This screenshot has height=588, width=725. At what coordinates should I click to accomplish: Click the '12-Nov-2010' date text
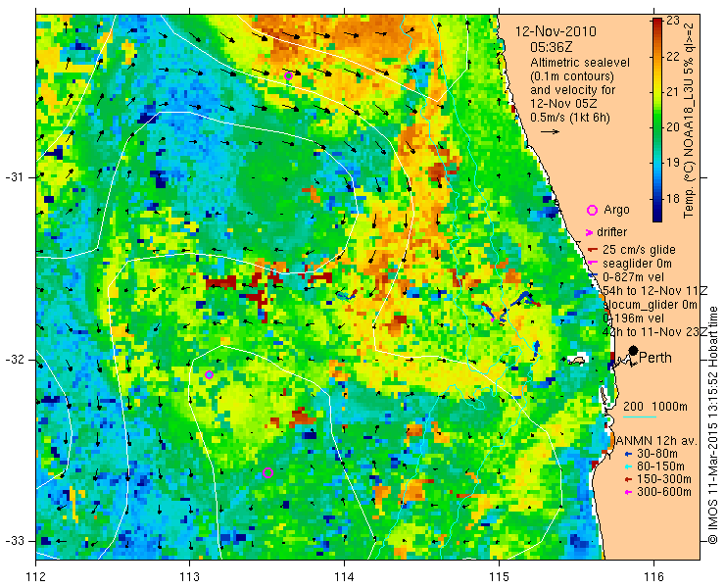click(556, 32)
